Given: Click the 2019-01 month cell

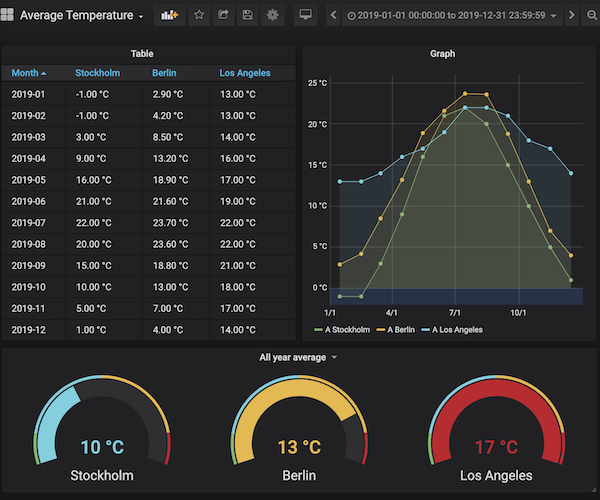Looking at the screenshot, I should click(x=28, y=94).
